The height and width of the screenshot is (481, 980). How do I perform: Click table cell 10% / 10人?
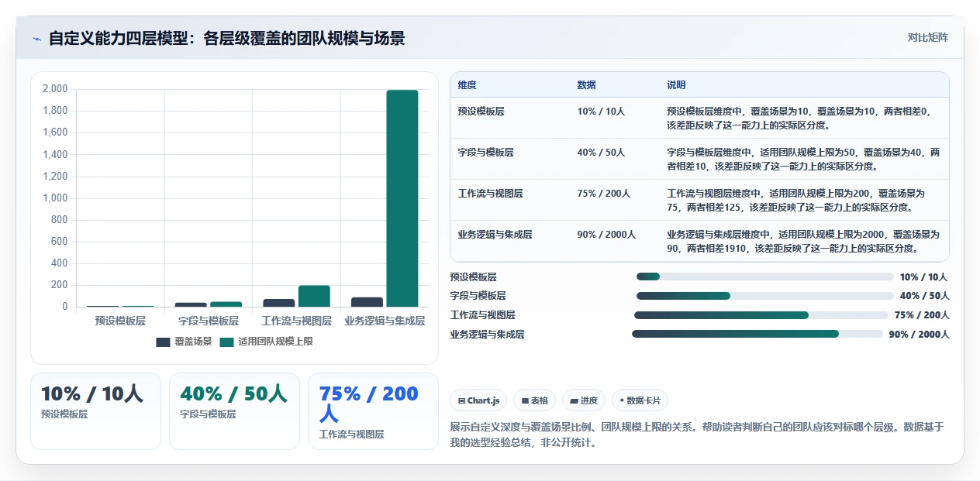click(601, 112)
